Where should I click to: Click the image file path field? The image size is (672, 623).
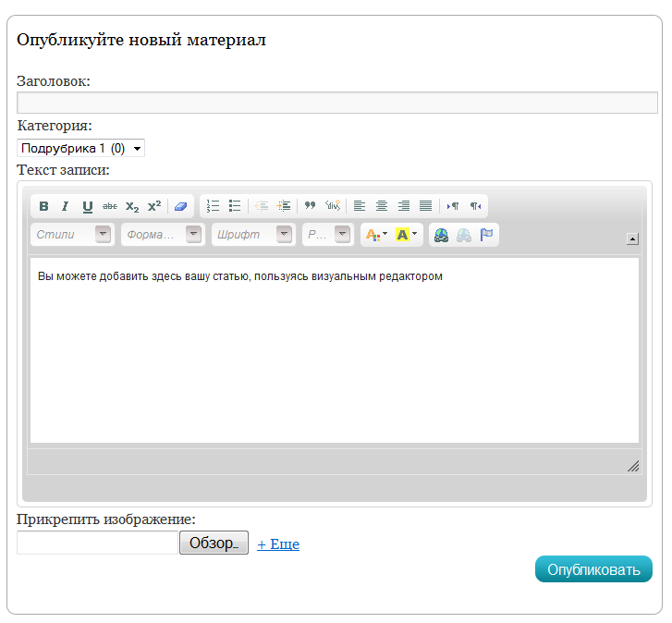point(97,543)
